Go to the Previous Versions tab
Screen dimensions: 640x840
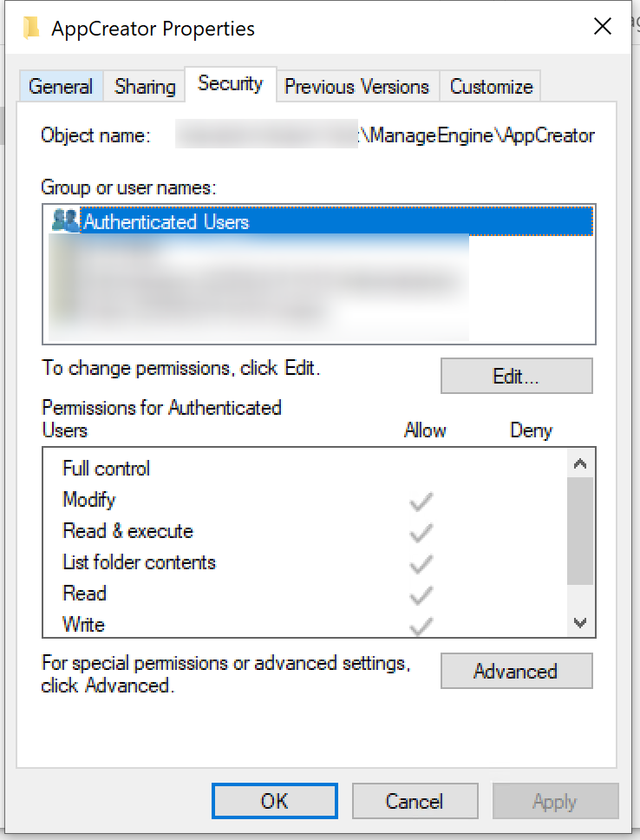356,87
